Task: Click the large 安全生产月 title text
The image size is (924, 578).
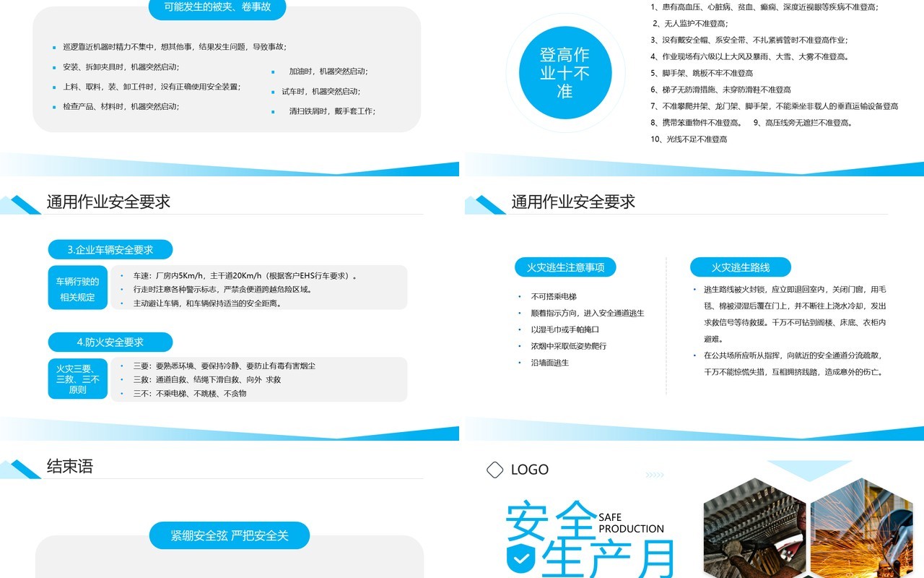Action: pos(590,540)
